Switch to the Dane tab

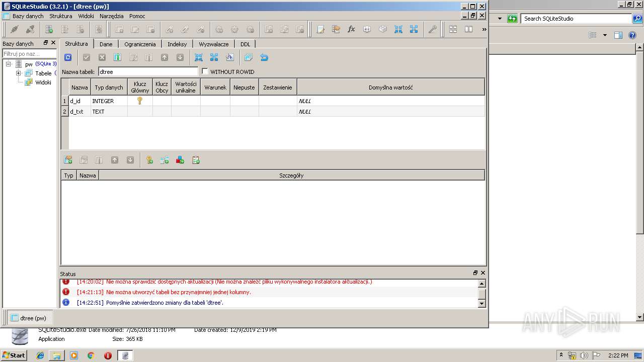(106, 44)
